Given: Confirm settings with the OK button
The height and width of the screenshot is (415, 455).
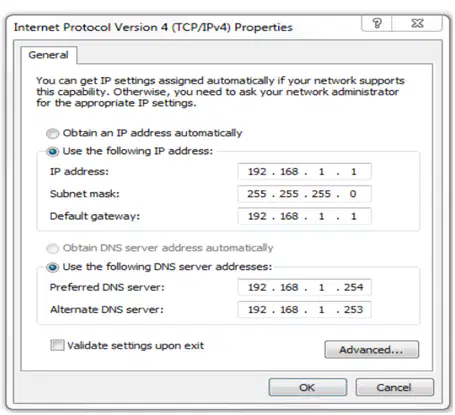Looking at the screenshot, I should (x=307, y=387).
